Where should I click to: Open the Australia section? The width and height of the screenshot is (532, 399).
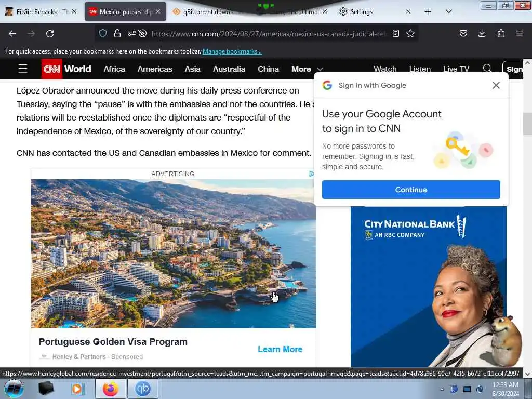229,69
